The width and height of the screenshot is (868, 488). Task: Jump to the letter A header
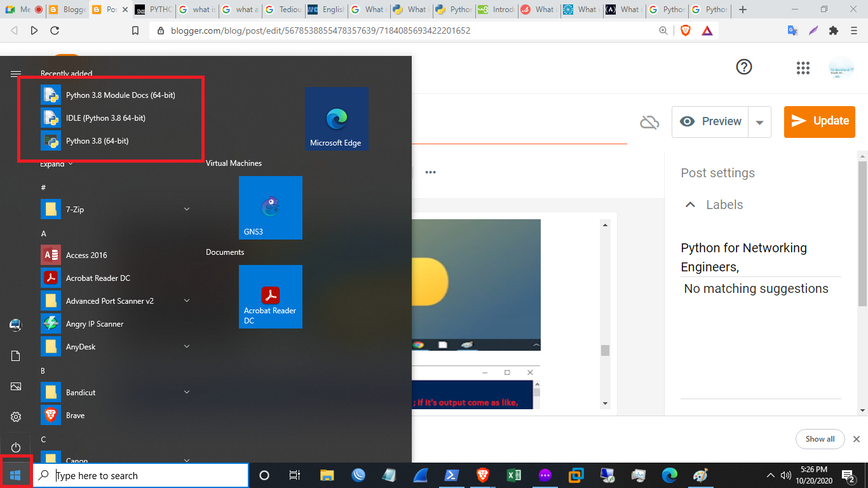click(x=44, y=234)
